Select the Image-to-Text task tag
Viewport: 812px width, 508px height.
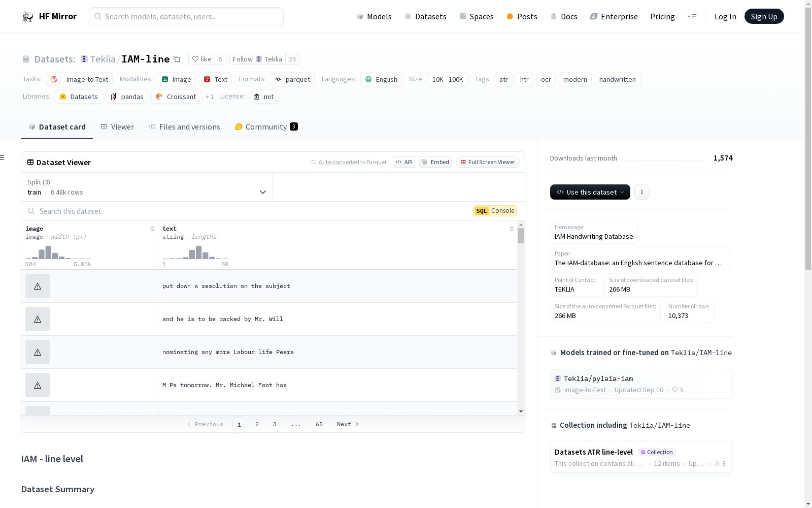79,79
